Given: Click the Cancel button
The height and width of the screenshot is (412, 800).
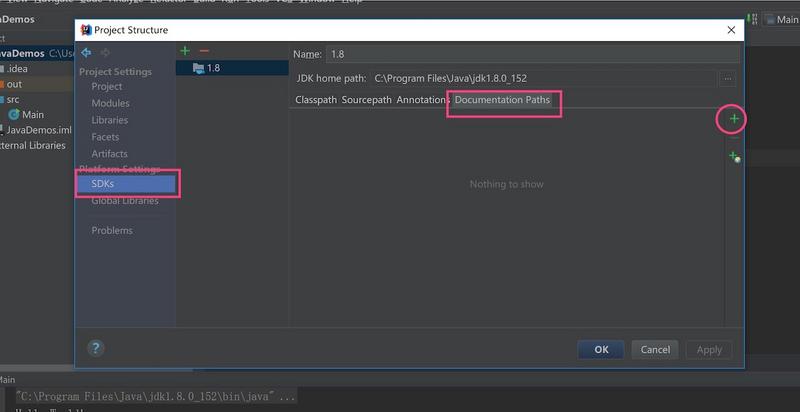Looking at the screenshot, I should 655,349.
